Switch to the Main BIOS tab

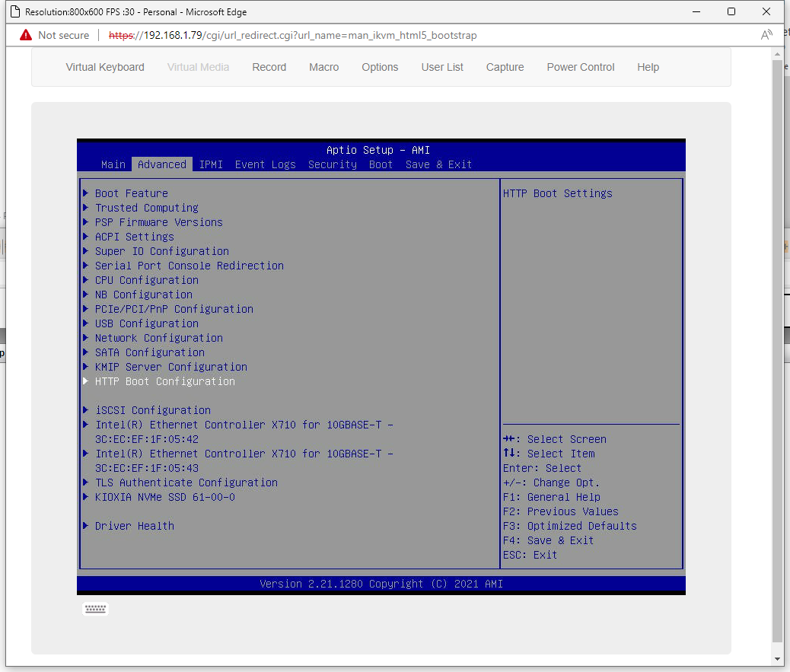[x=113, y=164]
